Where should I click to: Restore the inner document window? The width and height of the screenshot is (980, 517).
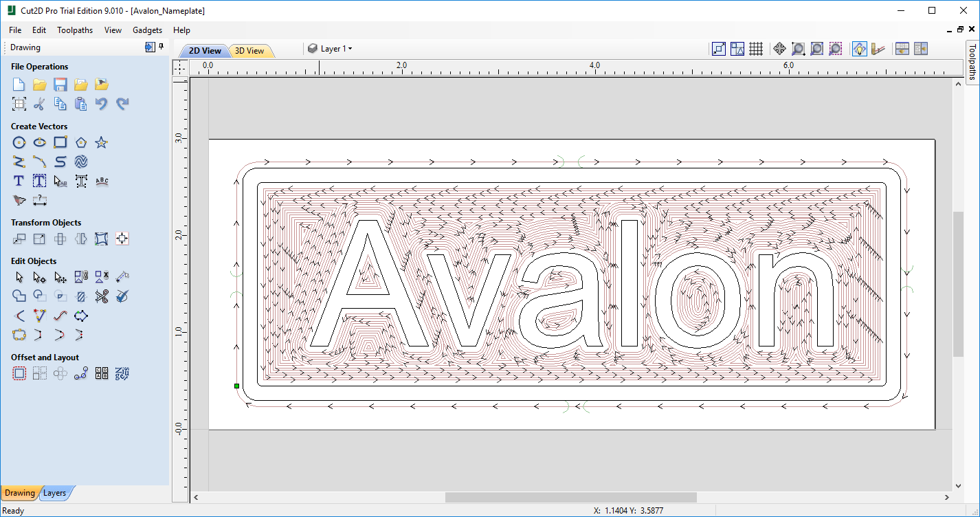960,30
